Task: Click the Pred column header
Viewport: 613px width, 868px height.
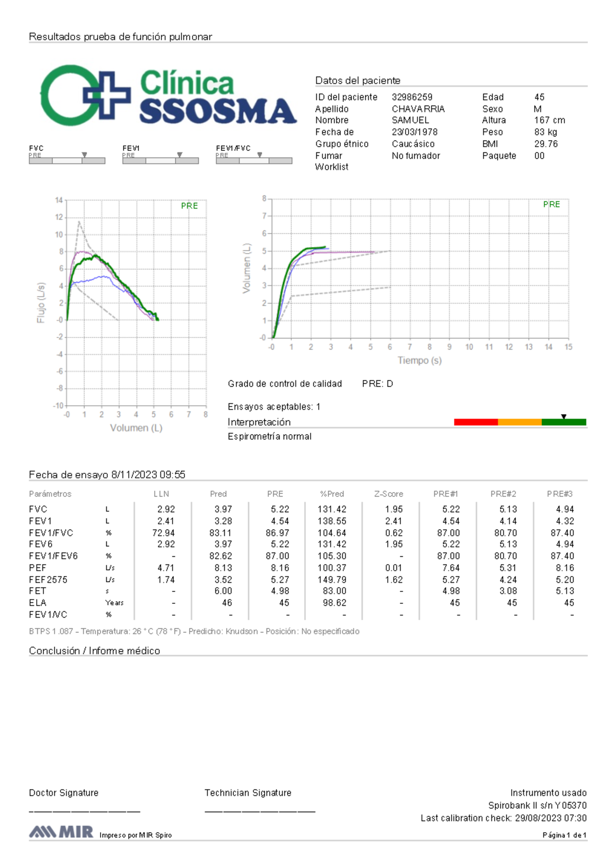Action: pyautogui.click(x=218, y=494)
